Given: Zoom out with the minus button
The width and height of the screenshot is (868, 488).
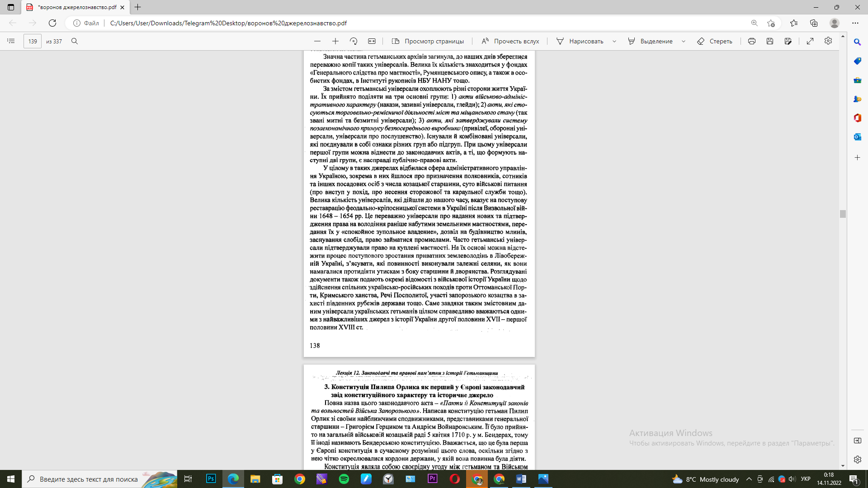Looking at the screenshot, I should pos(317,41).
